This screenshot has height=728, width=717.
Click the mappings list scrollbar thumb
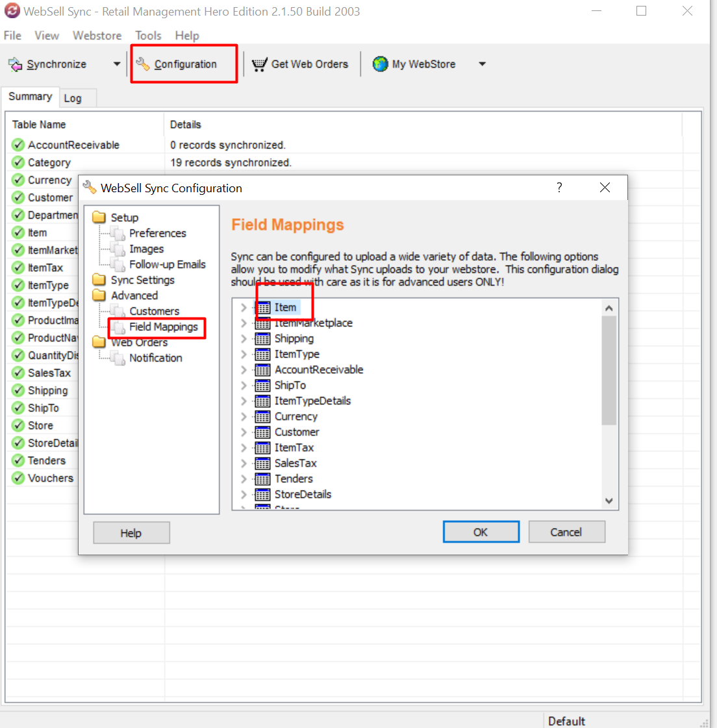[x=609, y=371]
